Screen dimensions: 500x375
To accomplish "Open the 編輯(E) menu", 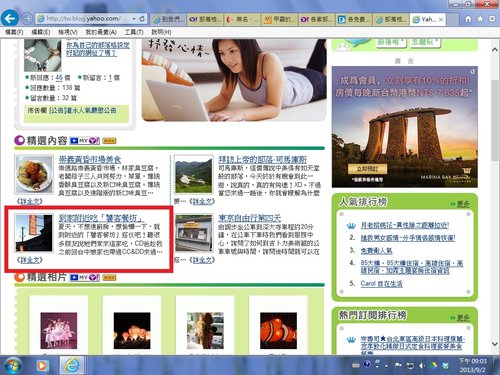I will click(41, 32).
